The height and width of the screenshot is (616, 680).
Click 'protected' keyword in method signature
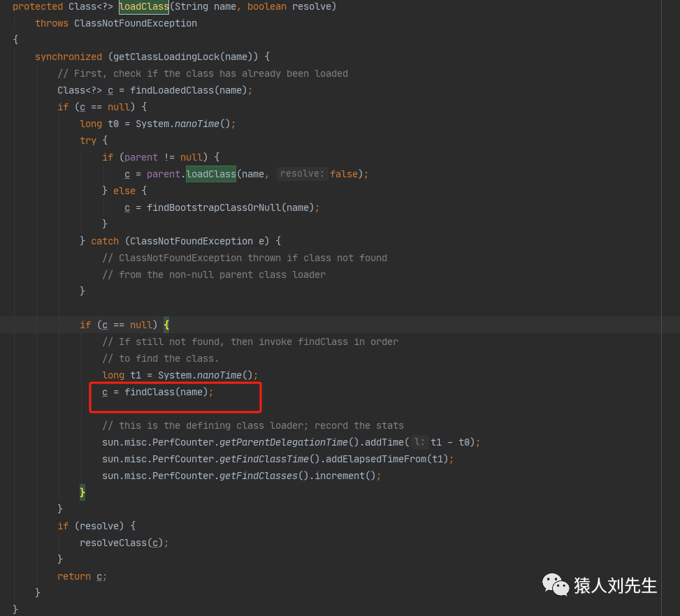click(38, 6)
